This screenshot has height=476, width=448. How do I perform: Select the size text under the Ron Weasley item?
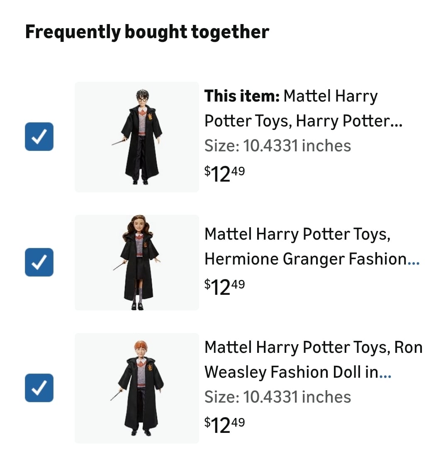(278, 397)
